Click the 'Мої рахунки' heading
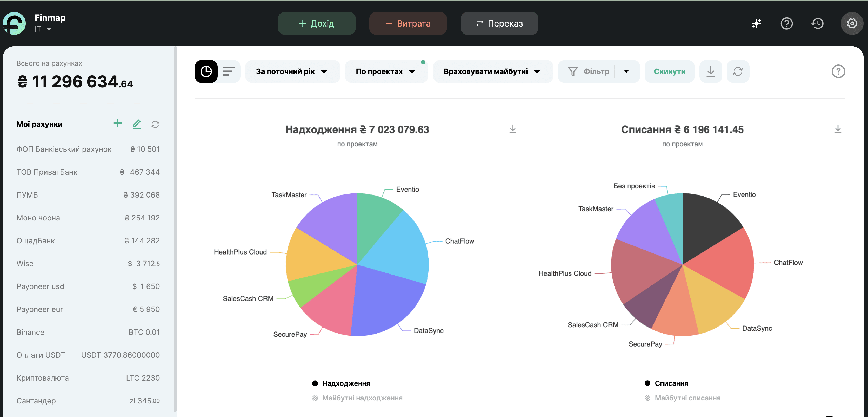 [x=39, y=124]
